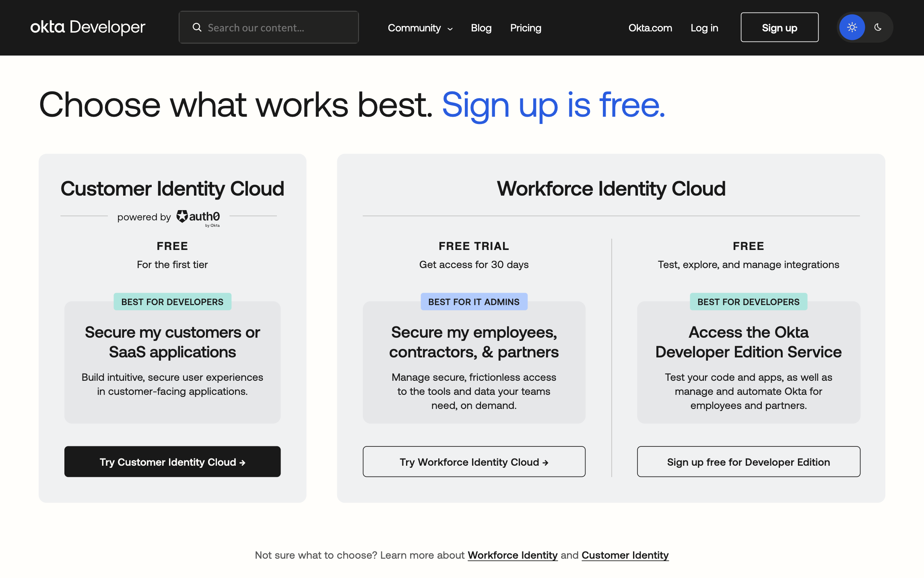Visit the Okta.com link
Image resolution: width=924 pixels, height=578 pixels.
(x=650, y=28)
